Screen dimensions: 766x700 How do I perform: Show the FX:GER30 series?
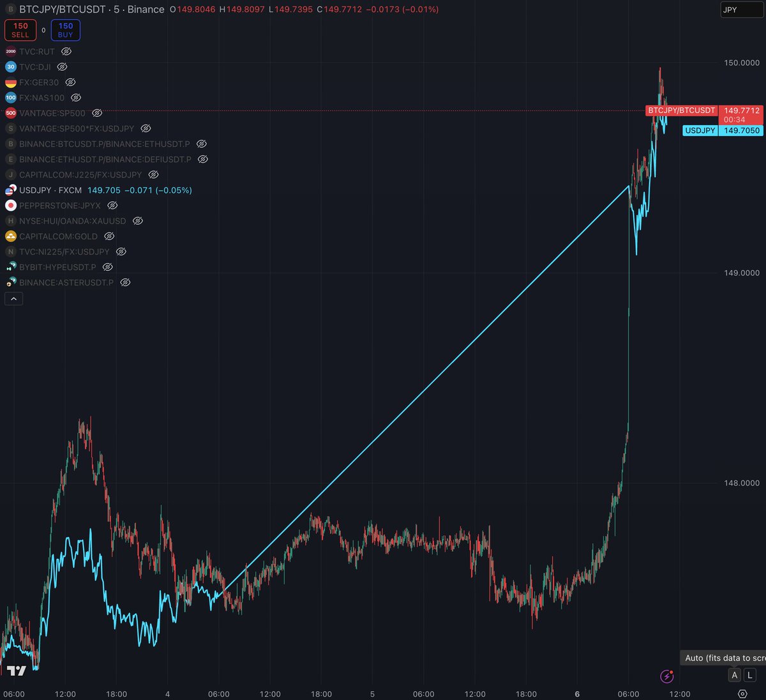71,82
